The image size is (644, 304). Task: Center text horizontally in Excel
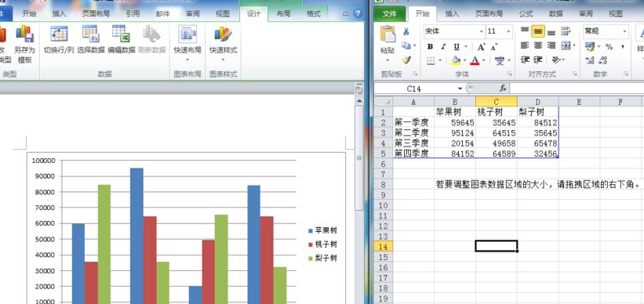click(x=538, y=45)
